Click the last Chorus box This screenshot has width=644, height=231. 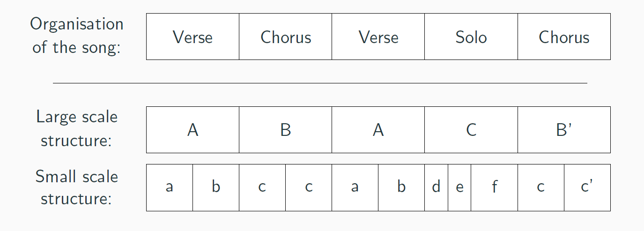[564, 37]
